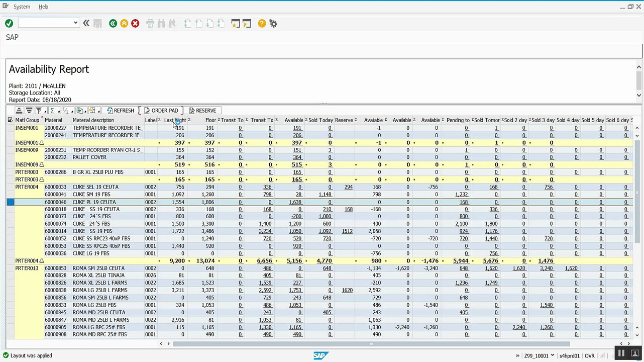The image size is (644, 362).
Task: Collapse the INSEM009 subtotal group
Action: click(42, 165)
